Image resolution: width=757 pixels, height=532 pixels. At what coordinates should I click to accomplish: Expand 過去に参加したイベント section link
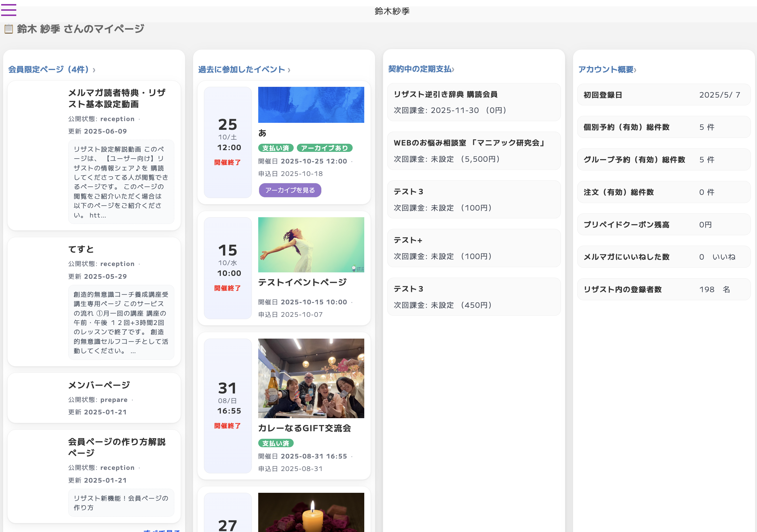(244, 69)
